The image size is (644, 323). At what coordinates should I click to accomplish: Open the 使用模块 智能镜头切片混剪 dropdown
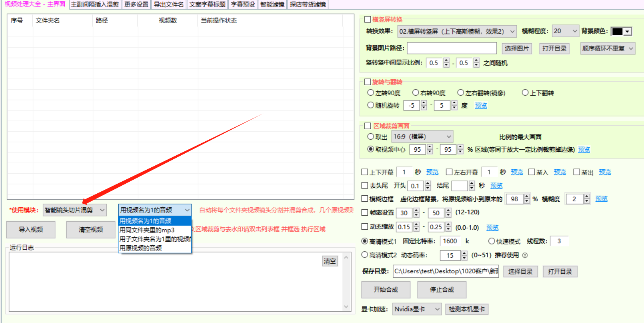tap(75, 210)
